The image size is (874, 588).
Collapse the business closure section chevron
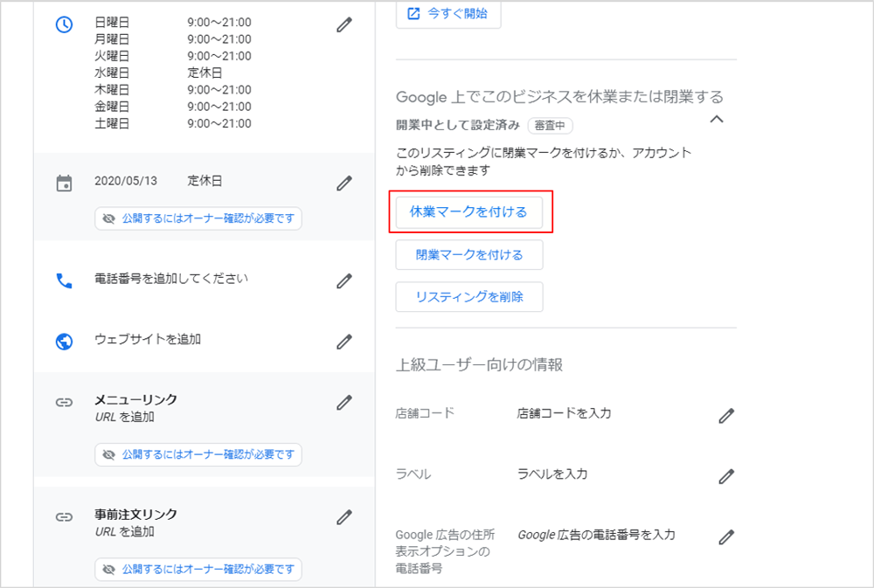(x=717, y=119)
